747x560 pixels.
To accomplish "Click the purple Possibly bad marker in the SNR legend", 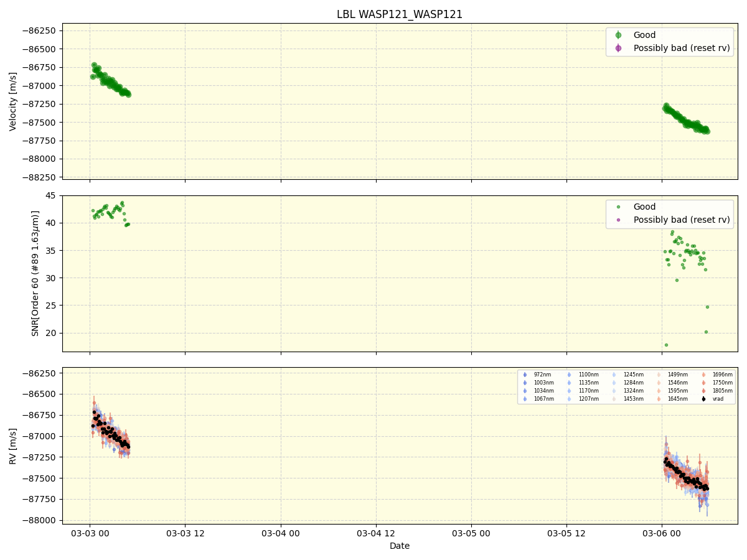I will (618, 220).
